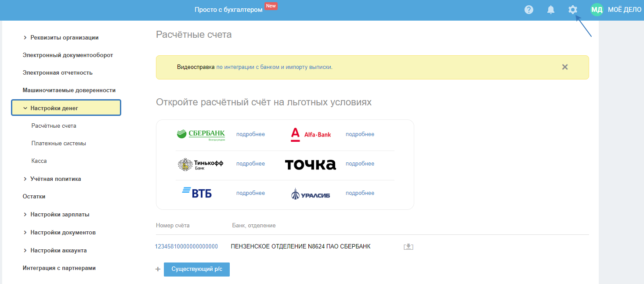The height and width of the screenshot is (284, 644).
Task: Open the notifications bell icon
Action: 551,10
